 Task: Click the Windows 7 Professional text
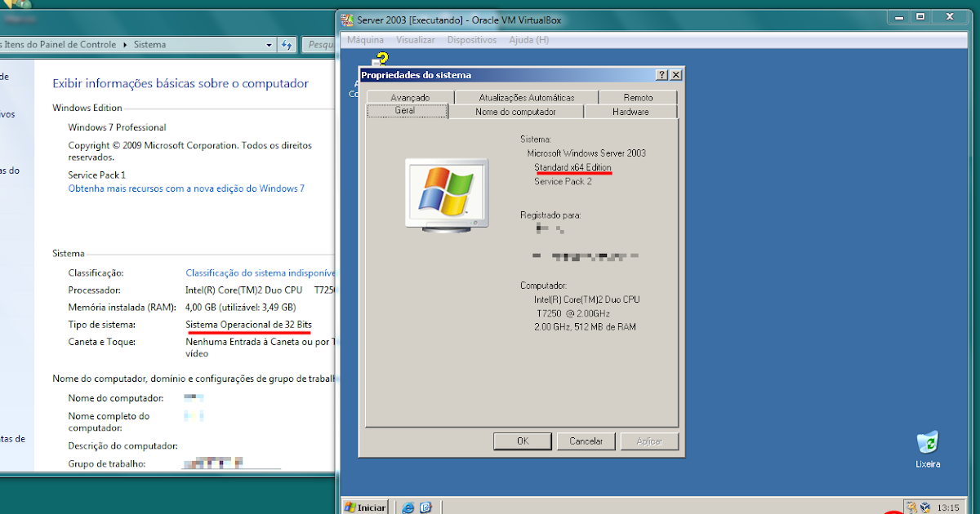pos(117,127)
